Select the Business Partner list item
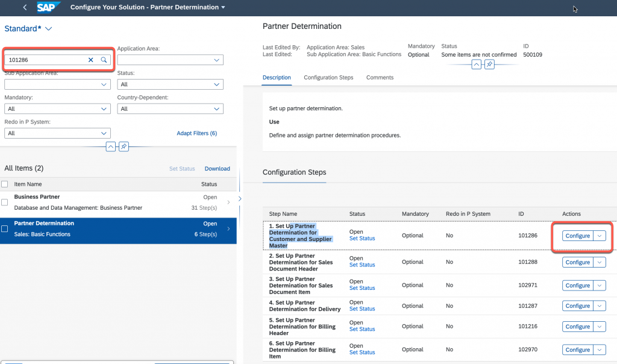The width and height of the screenshot is (617, 364). (118, 202)
